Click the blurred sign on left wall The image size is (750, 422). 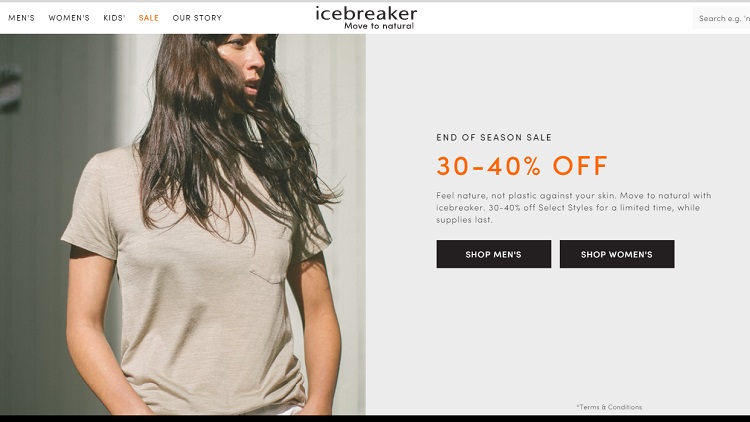(11, 87)
